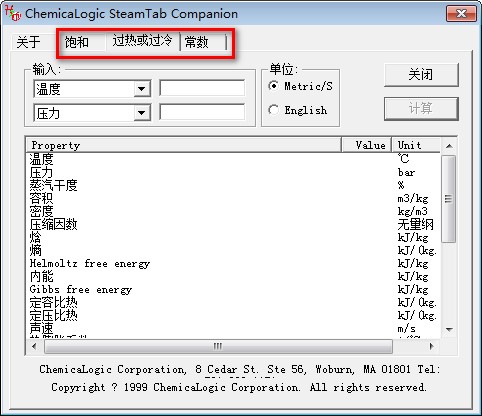Close the SteamTab Companion window
Screen dimensions: 482x416
[x=461, y=13]
